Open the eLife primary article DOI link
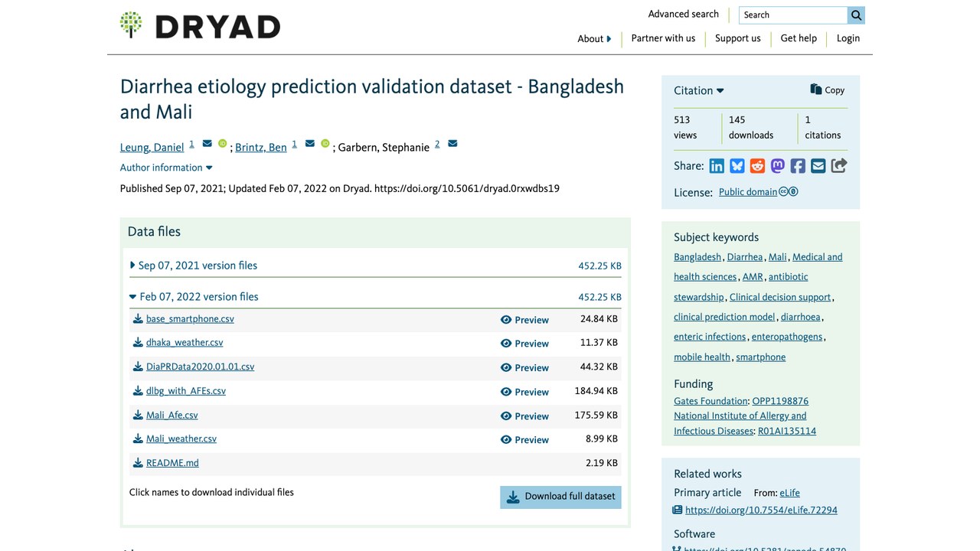Screen dimensions: 980x551 click(761, 510)
